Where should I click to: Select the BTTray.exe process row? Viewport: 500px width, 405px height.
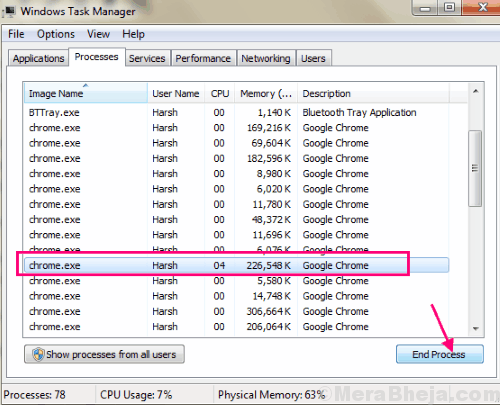pos(236,112)
